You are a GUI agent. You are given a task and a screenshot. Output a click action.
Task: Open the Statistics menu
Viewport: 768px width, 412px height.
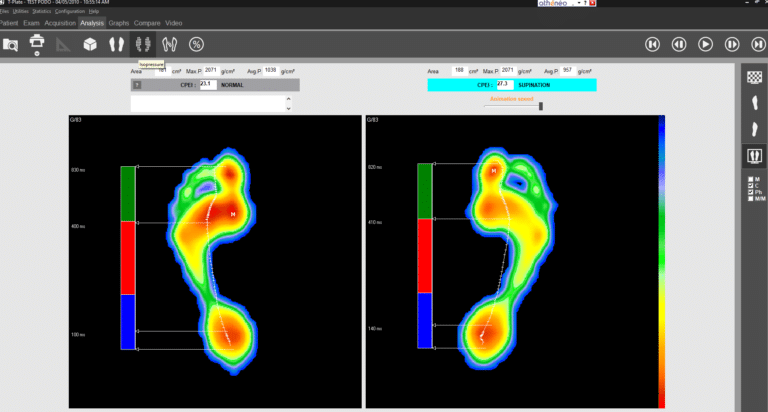tap(41, 11)
